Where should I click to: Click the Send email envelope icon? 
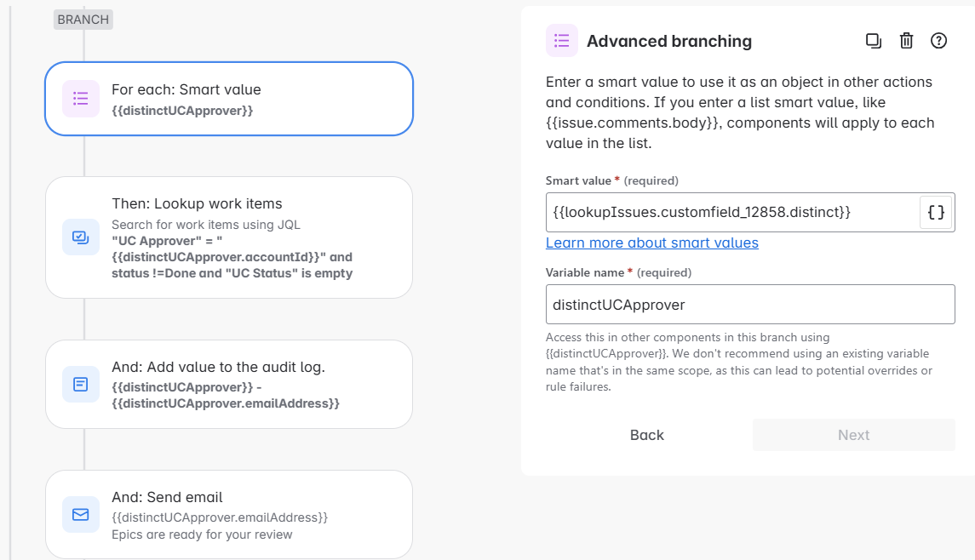[81, 515]
